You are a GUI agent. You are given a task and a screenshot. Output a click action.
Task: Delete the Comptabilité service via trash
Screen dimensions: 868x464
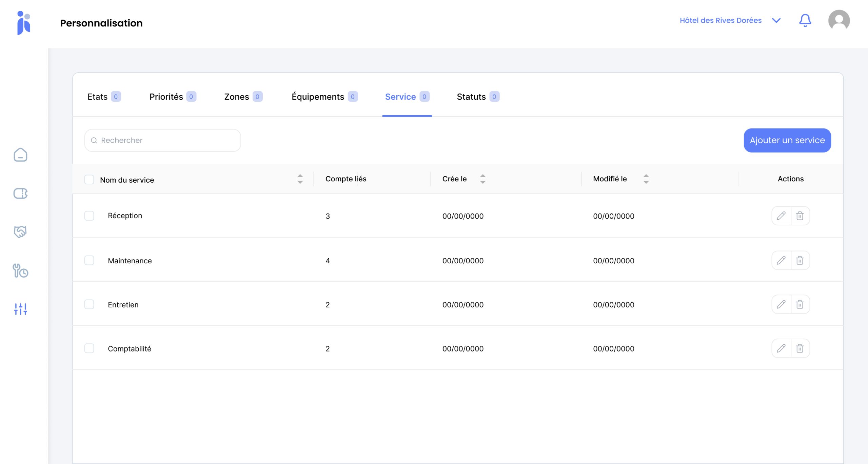tap(800, 348)
